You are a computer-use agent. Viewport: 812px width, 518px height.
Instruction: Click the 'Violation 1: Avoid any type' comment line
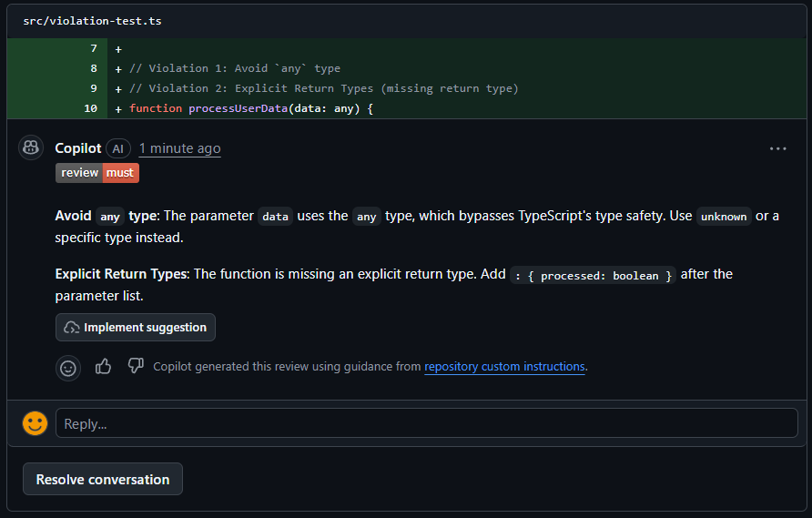click(235, 68)
